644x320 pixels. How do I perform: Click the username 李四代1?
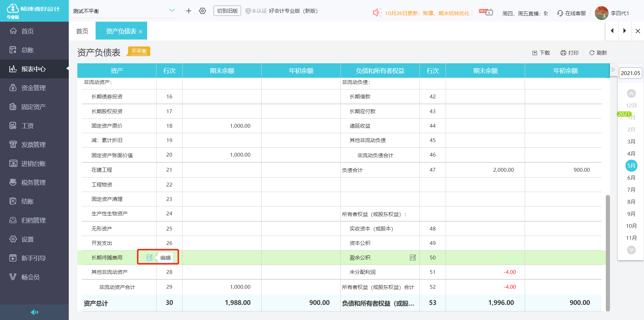[620, 13]
